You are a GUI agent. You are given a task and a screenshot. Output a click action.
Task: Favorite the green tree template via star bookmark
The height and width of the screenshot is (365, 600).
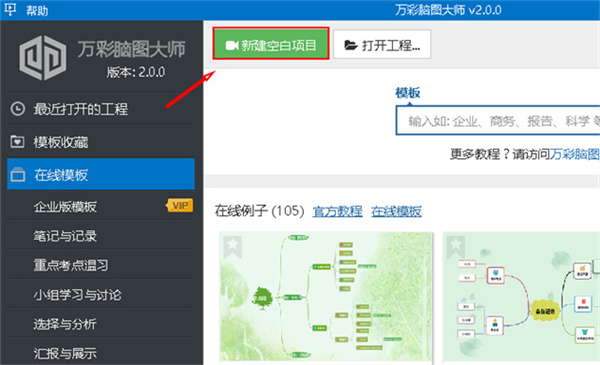point(233,246)
